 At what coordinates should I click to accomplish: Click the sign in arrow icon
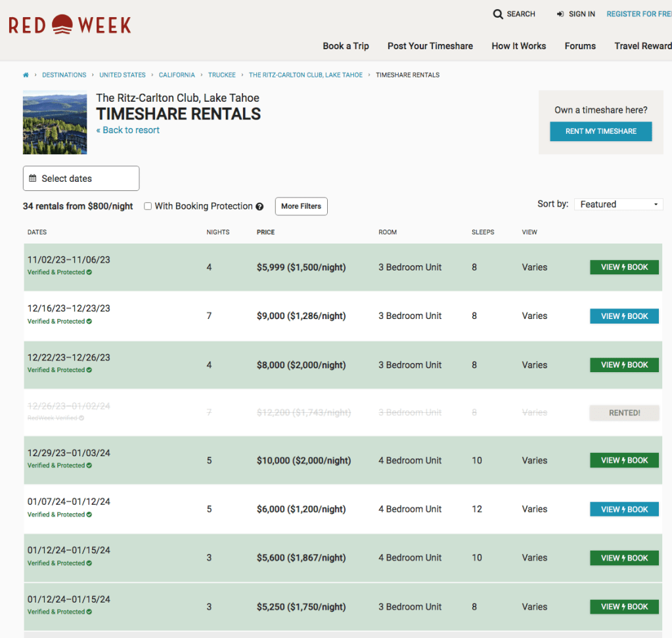[x=560, y=14]
